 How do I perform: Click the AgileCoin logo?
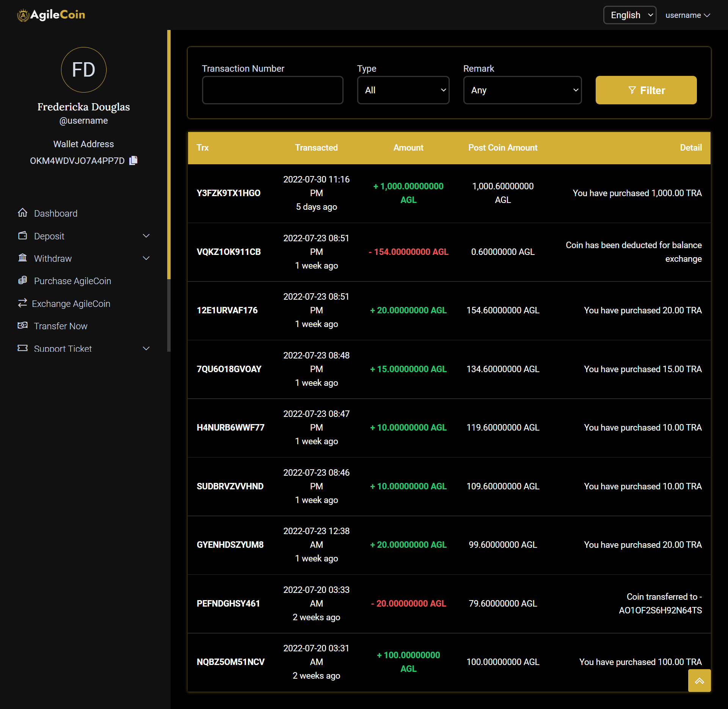tap(51, 15)
